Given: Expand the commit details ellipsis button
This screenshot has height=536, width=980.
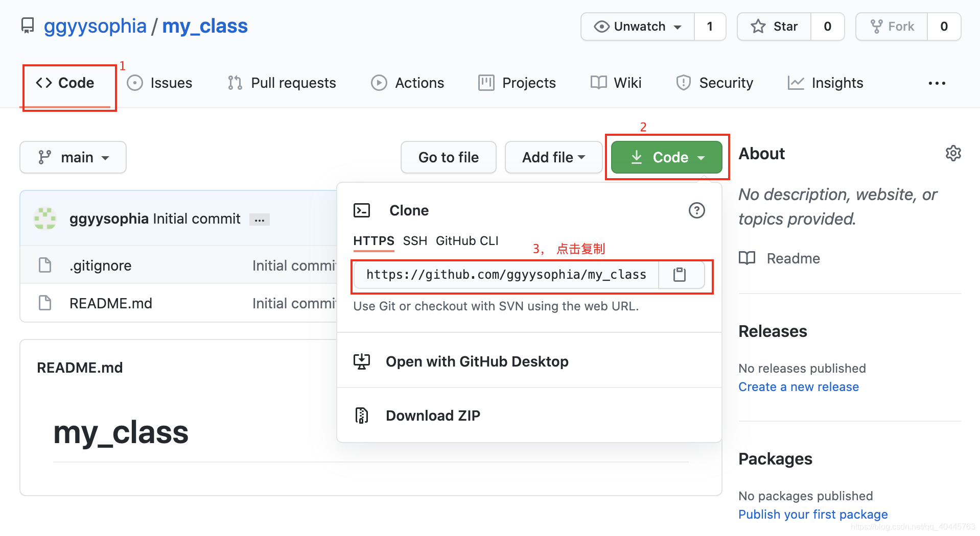Looking at the screenshot, I should click(260, 220).
